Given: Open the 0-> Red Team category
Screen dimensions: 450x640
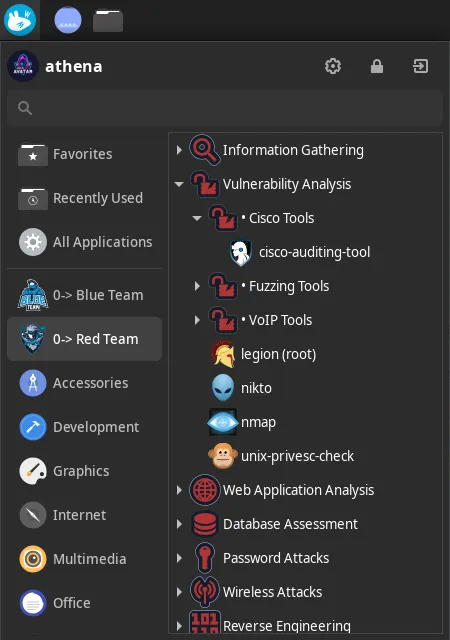Looking at the screenshot, I should tap(85, 339).
